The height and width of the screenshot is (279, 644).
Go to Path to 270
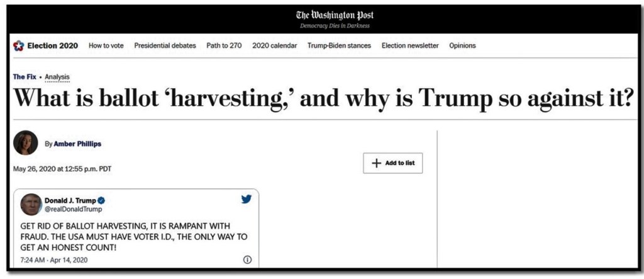pyautogui.click(x=224, y=45)
